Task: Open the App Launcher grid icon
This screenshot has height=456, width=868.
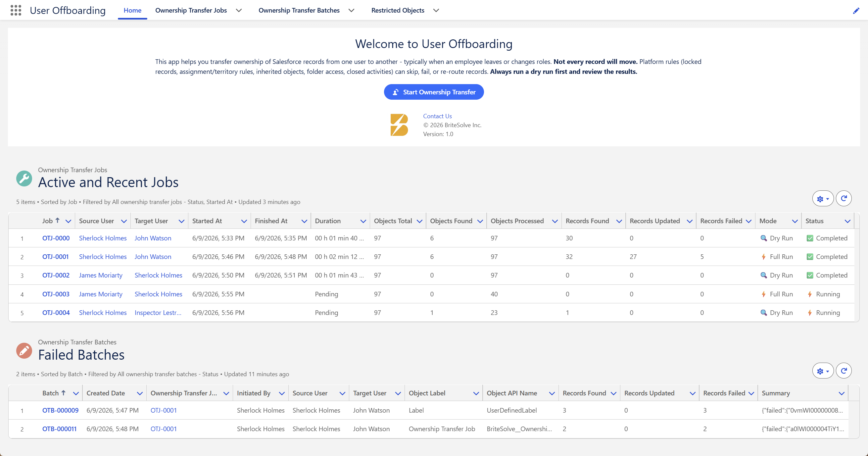Action: point(16,10)
